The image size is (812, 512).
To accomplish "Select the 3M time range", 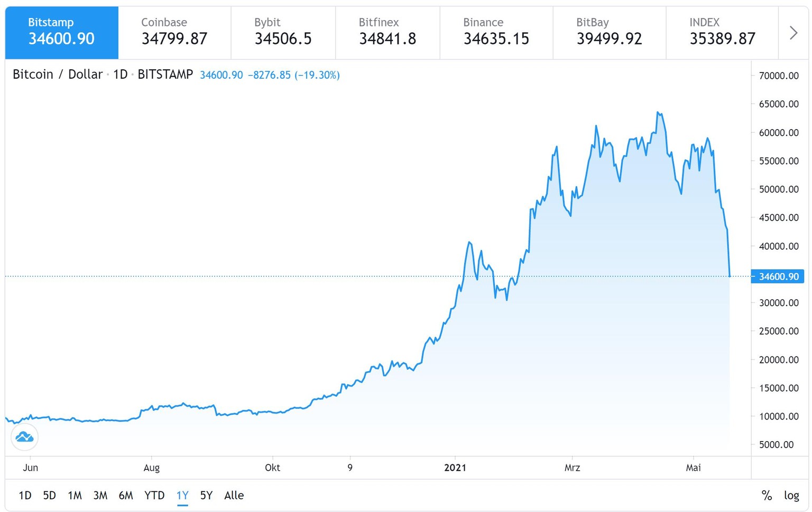I will (x=100, y=496).
